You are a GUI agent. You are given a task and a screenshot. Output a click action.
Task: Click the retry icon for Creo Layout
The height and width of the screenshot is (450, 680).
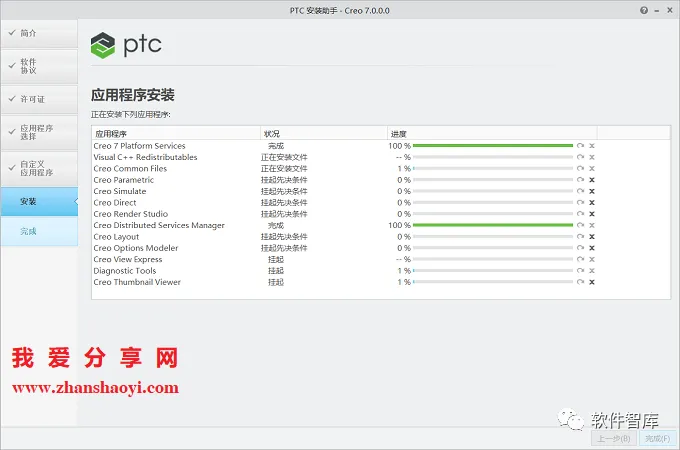point(580,236)
